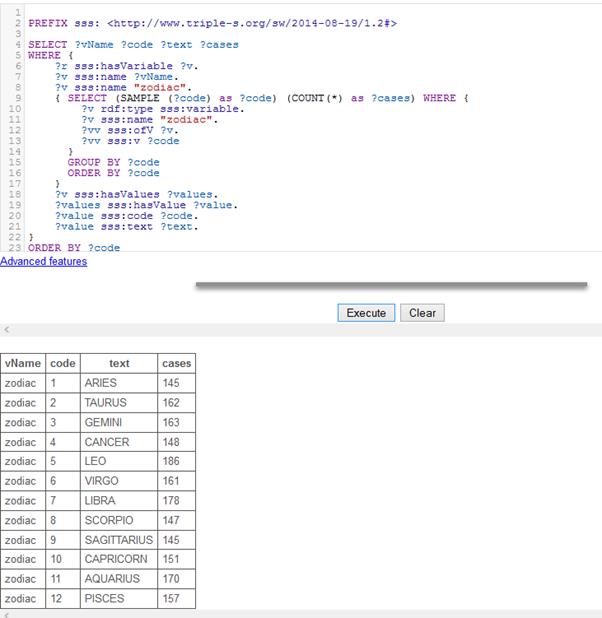Screen dimensions: 602x618
Task: Select the CANCER cell
Action: click(x=119, y=442)
